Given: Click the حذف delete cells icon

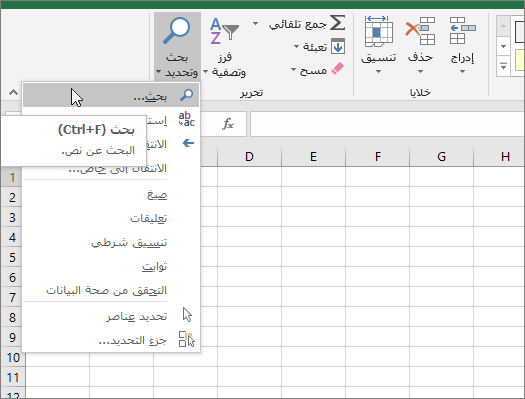Looking at the screenshot, I should tap(420, 31).
